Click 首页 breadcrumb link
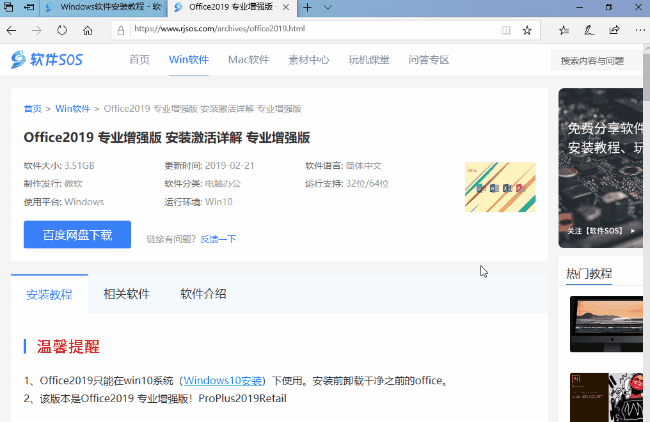 coord(33,109)
